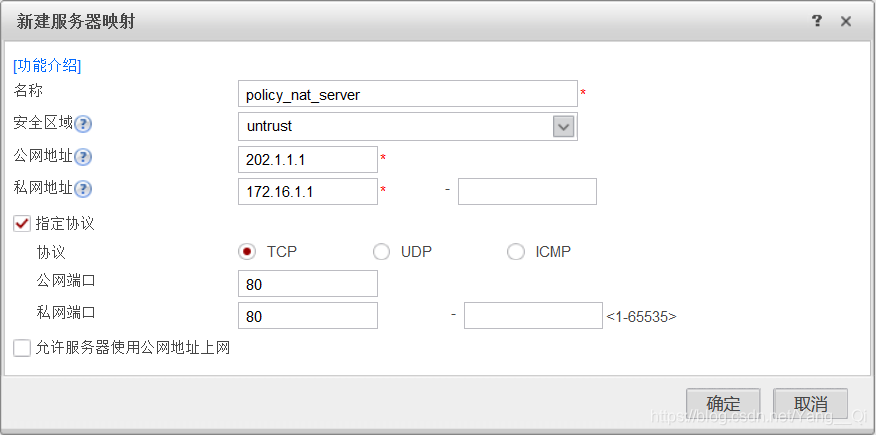Select the UDP protocol radio button
The width and height of the screenshot is (876, 435).
pos(381,252)
